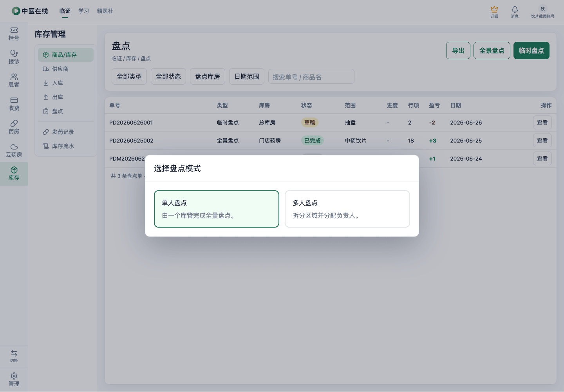Click the 临时盘点 button

(x=531, y=51)
